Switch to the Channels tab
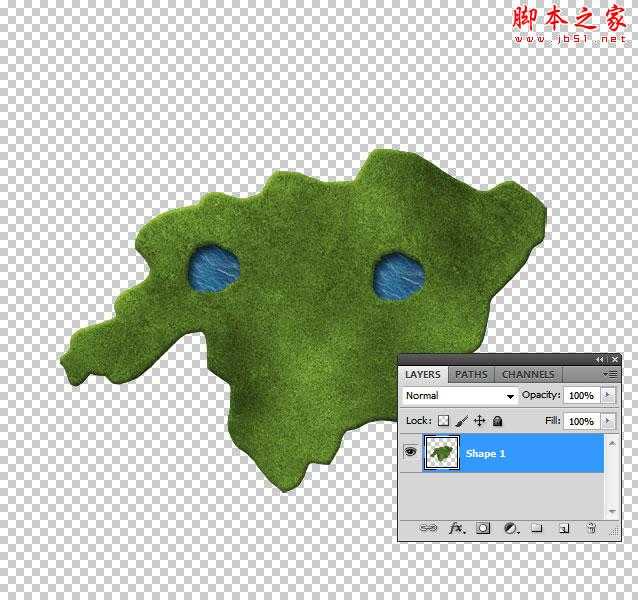The image size is (638, 600). (x=527, y=375)
